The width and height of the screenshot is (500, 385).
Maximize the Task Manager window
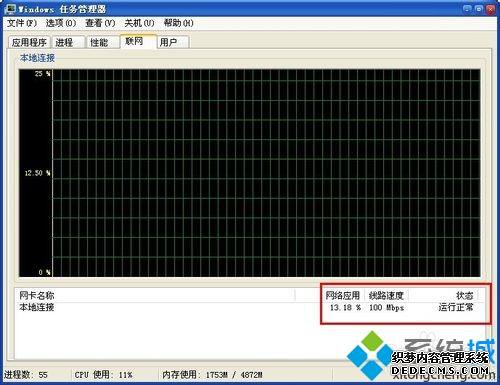[479, 9]
